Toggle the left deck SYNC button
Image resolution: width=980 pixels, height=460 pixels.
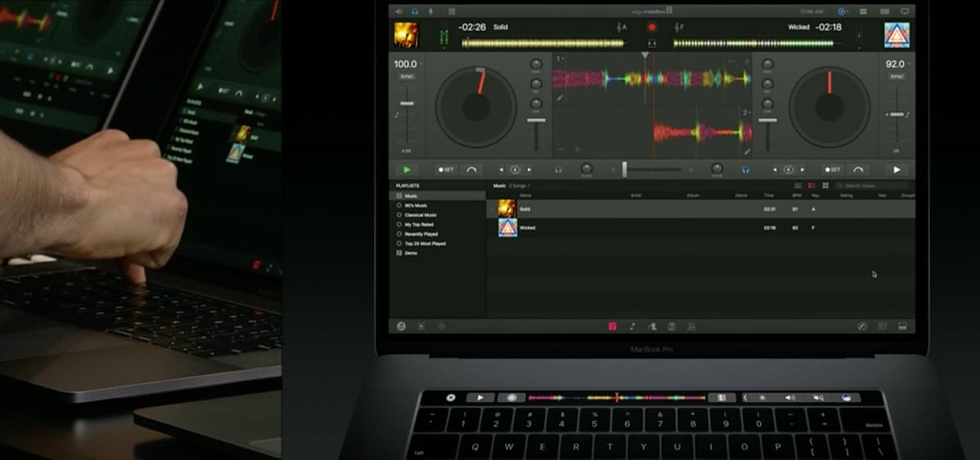click(407, 76)
